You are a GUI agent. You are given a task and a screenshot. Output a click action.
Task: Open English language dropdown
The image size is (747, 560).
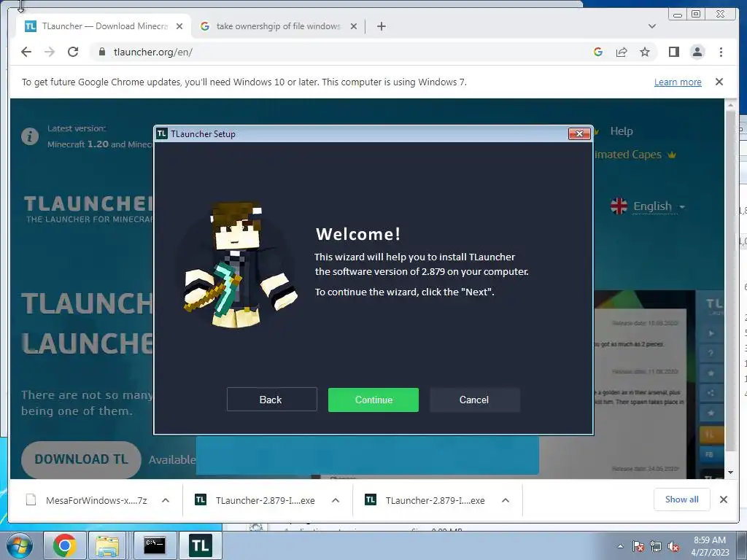(x=648, y=206)
